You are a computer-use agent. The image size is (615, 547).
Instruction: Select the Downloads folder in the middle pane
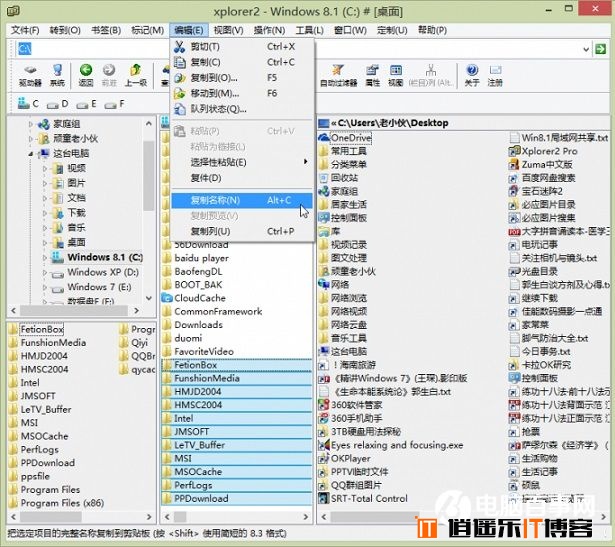pos(198,325)
